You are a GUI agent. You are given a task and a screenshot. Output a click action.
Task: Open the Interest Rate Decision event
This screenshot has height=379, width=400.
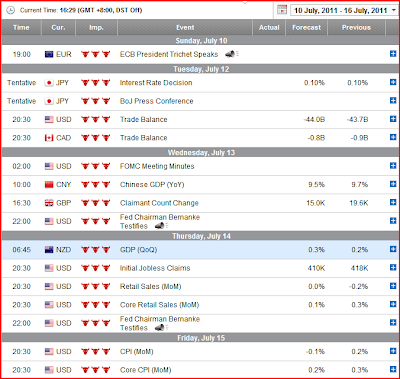pyautogui.click(x=156, y=83)
